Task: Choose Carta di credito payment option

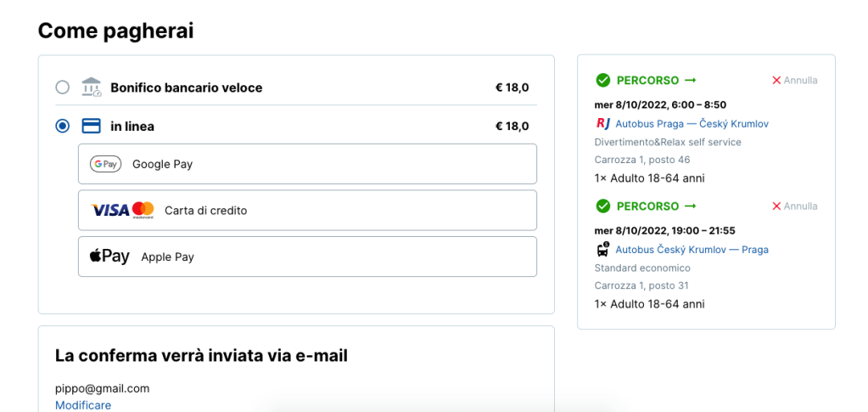Action: (307, 210)
